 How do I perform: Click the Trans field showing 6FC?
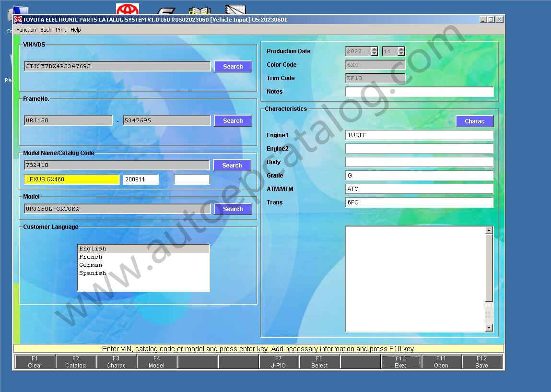419,202
